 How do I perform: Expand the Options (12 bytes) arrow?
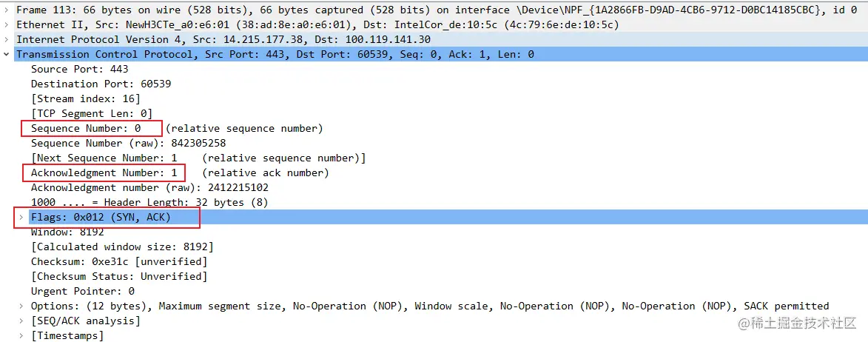pos(21,306)
